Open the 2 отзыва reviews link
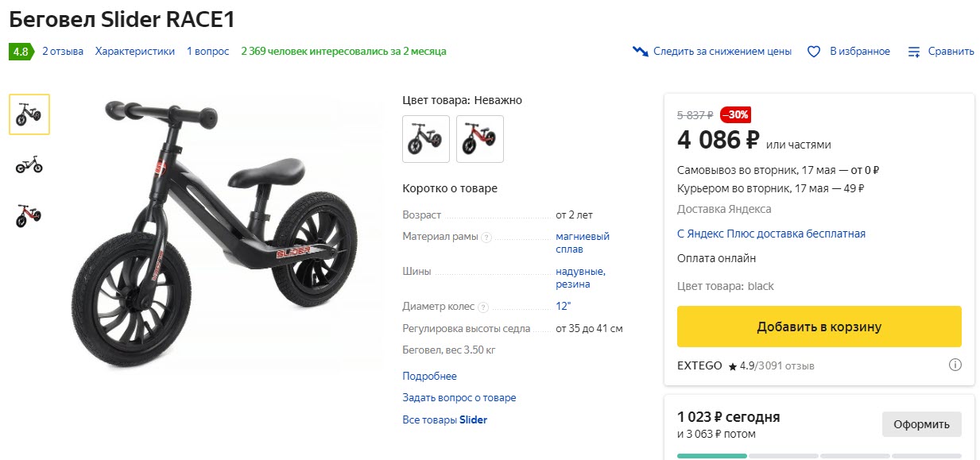 pos(63,52)
